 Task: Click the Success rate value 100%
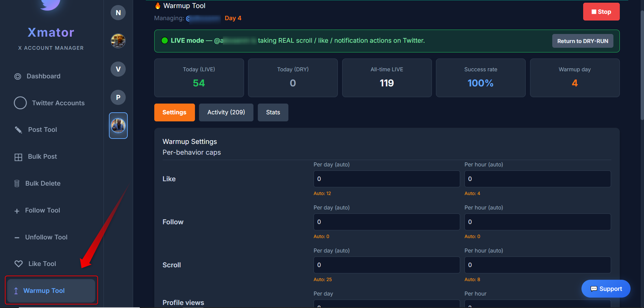coord(481,83)
